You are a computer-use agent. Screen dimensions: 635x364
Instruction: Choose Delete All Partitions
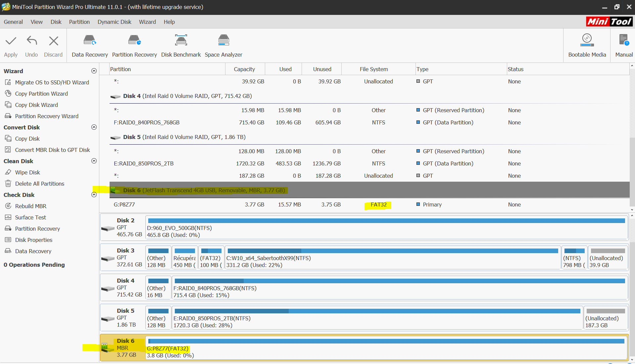click(40, 184)
